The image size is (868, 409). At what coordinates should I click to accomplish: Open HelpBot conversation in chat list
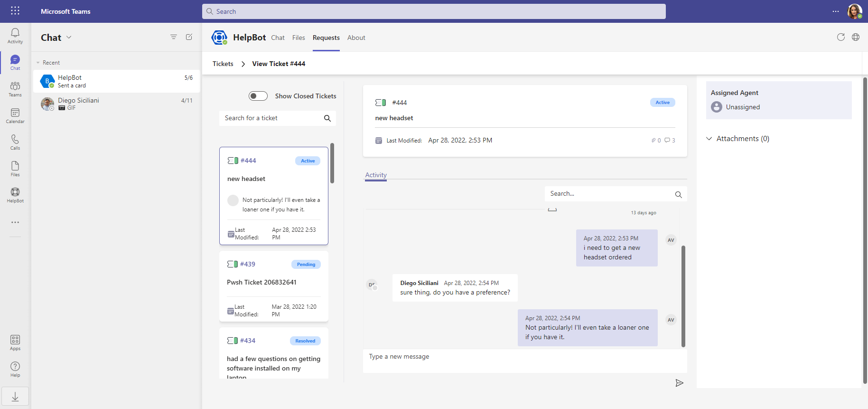click(x=117, y=81)
